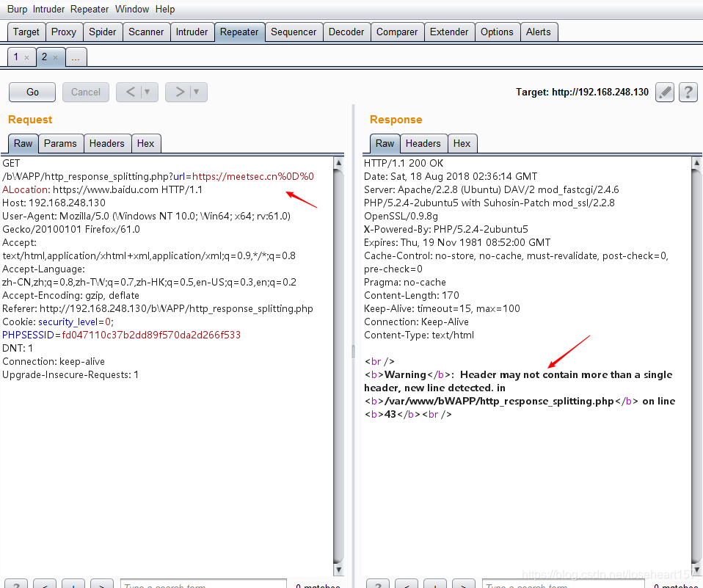Switch to the Extender tab
Viewport: 703px width, 588px height.
click(449, 32)
